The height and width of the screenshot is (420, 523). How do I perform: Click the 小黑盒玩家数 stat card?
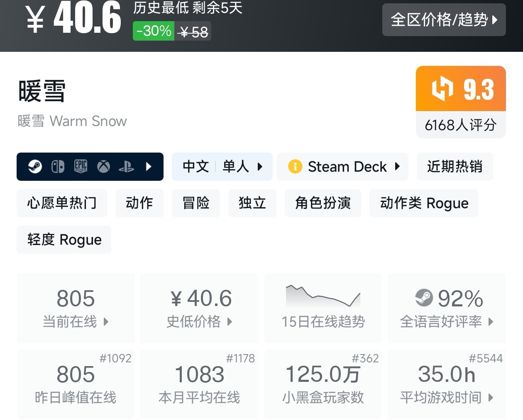coord(323,384)
